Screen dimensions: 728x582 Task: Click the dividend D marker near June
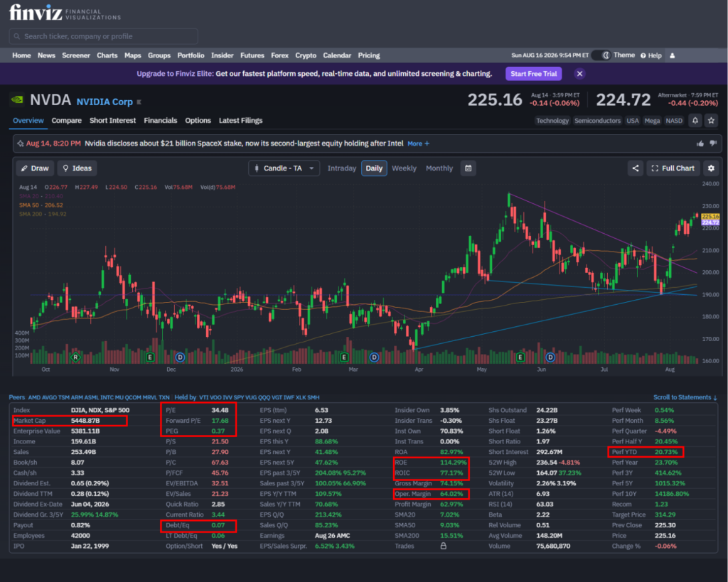(550, 357)
